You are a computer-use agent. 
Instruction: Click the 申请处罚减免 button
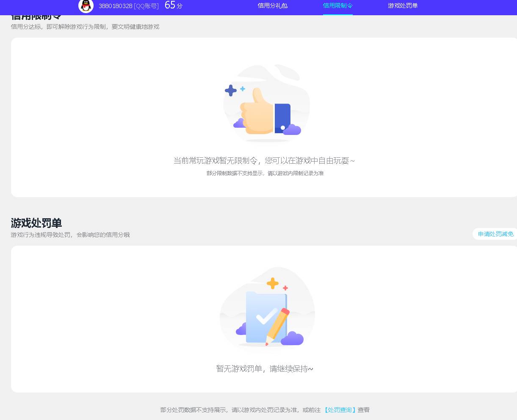(495, 234)
